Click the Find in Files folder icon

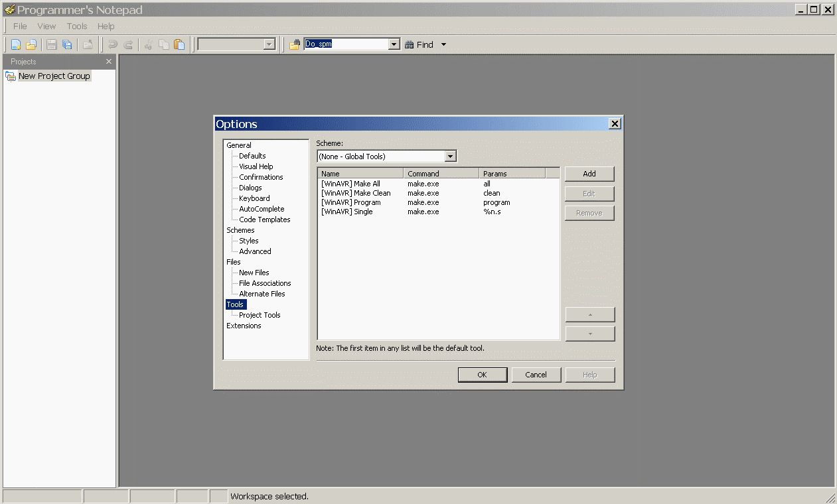295,44
